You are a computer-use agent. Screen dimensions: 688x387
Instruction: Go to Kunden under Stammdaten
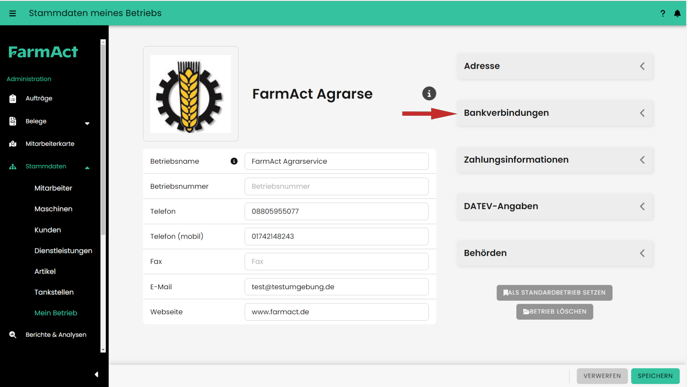coord(47,230)
